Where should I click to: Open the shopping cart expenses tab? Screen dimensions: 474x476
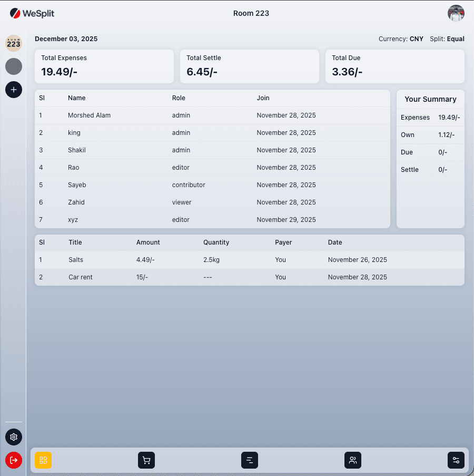(x=146, y=460)
